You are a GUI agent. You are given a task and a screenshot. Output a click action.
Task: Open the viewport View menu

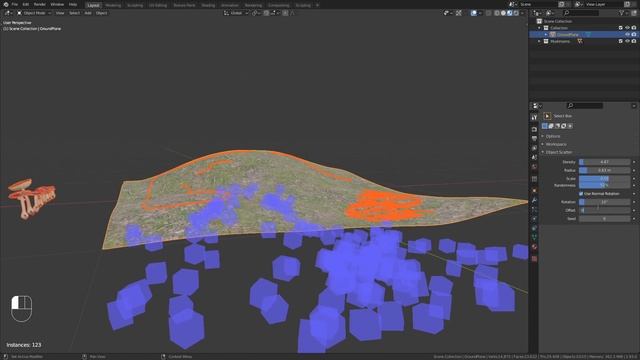point(60,13)
